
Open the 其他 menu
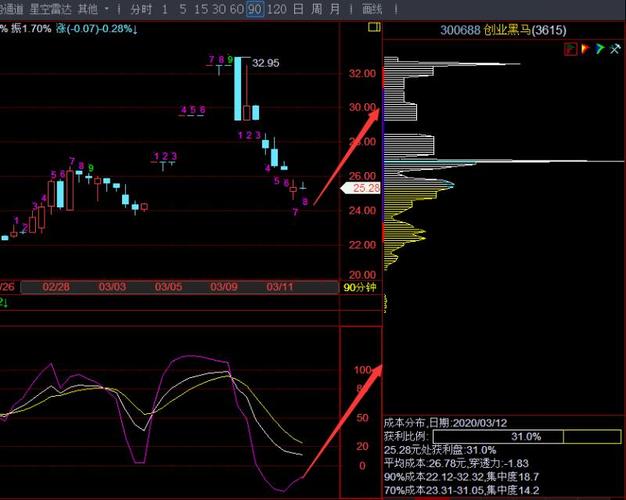coord(88,9)
